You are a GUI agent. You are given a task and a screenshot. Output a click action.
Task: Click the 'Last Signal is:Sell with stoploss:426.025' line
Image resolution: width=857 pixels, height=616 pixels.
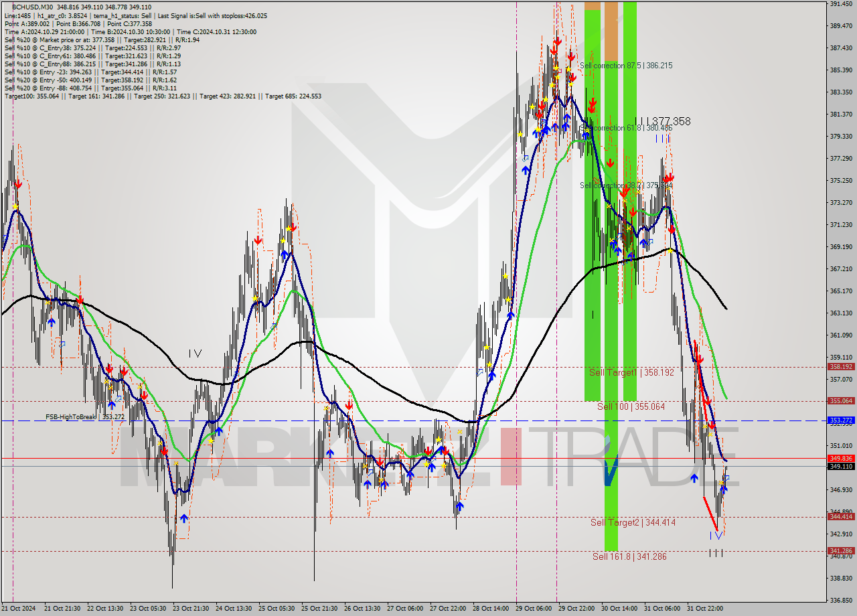tap(211, 15)
